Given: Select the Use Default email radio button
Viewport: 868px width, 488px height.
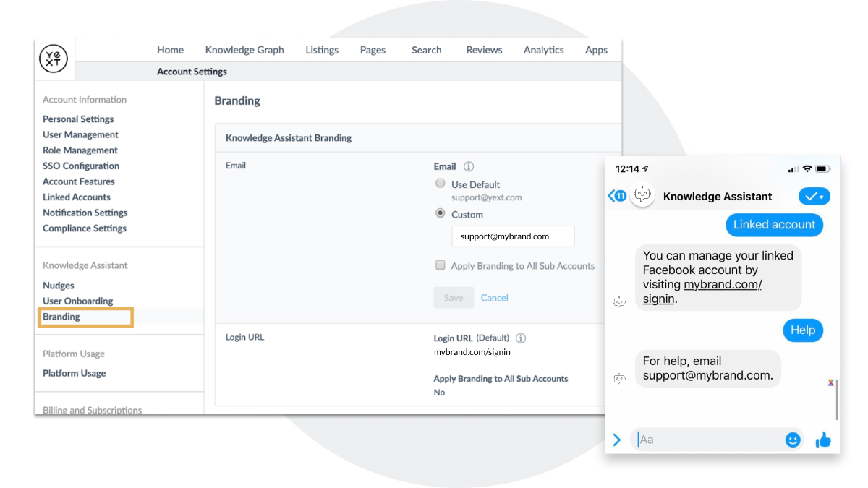Looking at the screenshot, I should (440, 184).
